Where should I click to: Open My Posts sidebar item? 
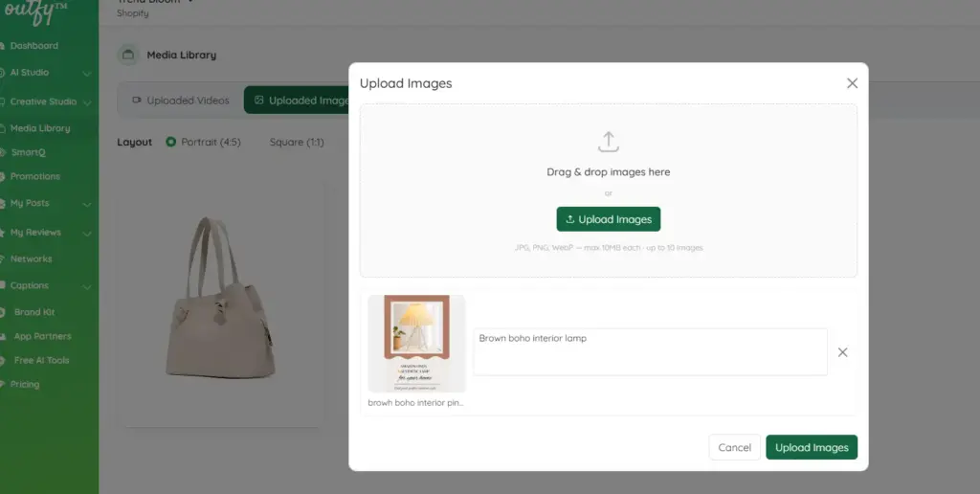(x=30, y=203)
